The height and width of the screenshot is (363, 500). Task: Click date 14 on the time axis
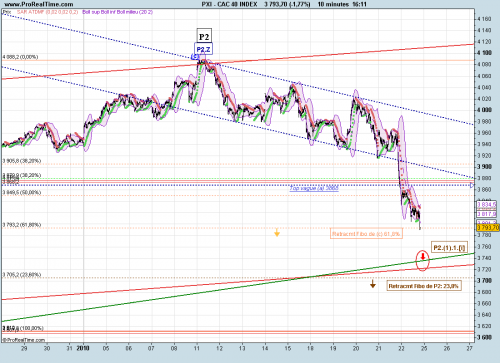[265, 348]
